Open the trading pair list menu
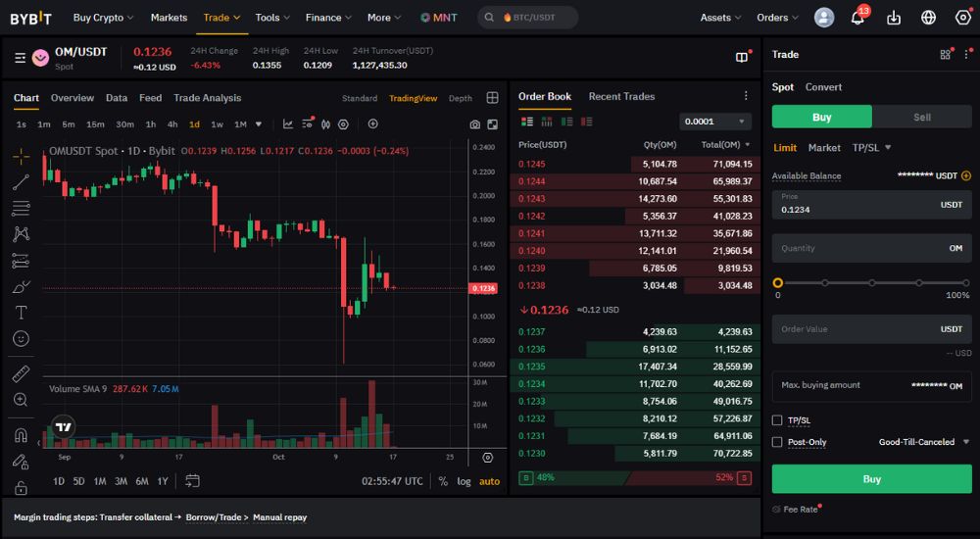Screen dimensions: 980x539 [x=20, y=58]
